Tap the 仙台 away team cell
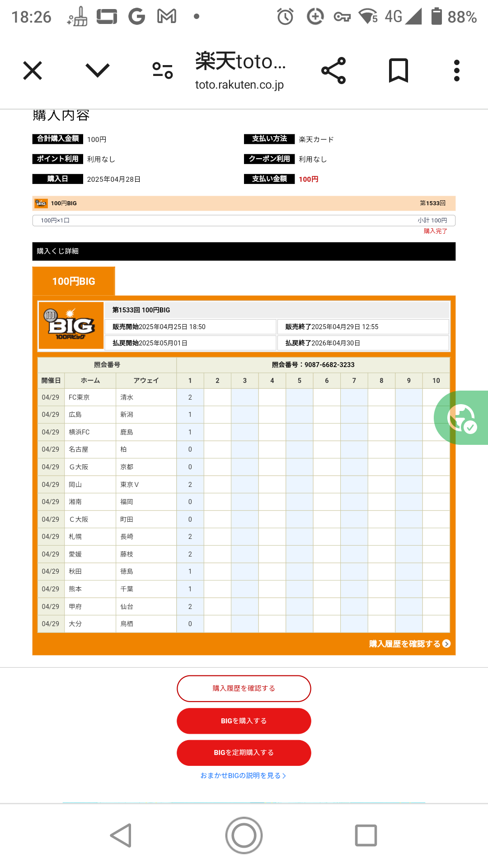The image size is (488, 868). 146,607
